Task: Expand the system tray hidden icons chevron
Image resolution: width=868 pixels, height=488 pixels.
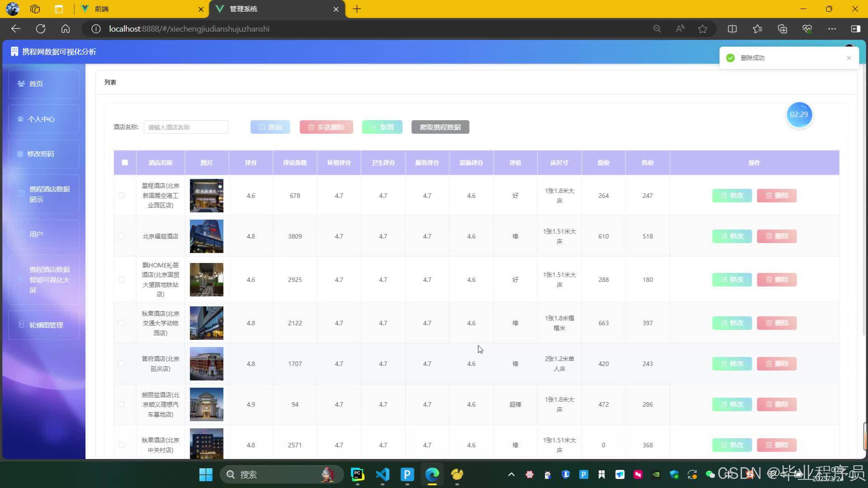Action: coord(511,474)
